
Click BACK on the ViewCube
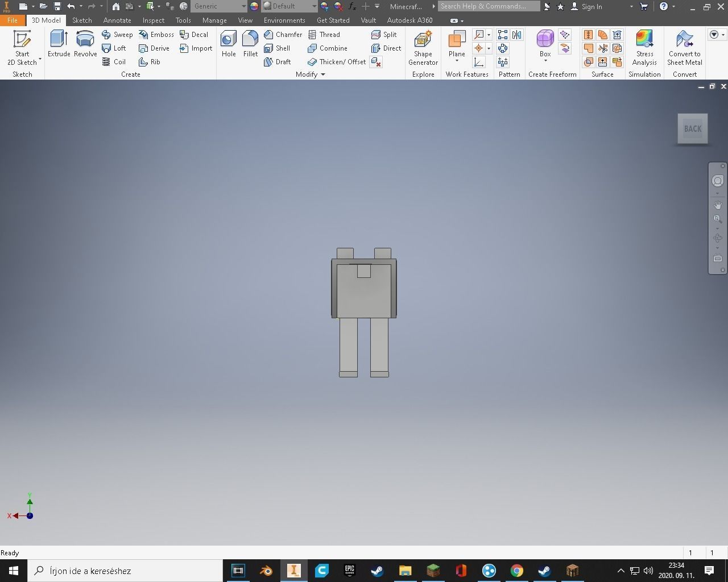692,128
